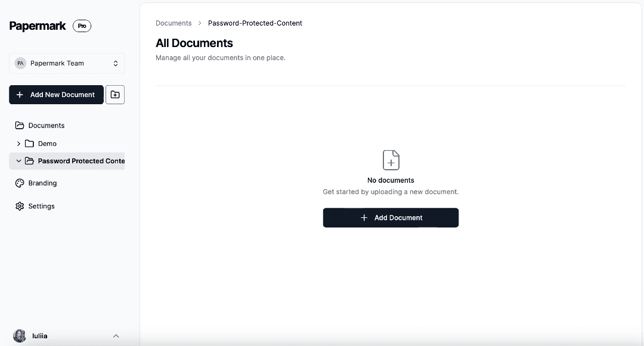Click the Demo folder icon
The height and width of the screenshot is (346, 644).
point(30,144)
